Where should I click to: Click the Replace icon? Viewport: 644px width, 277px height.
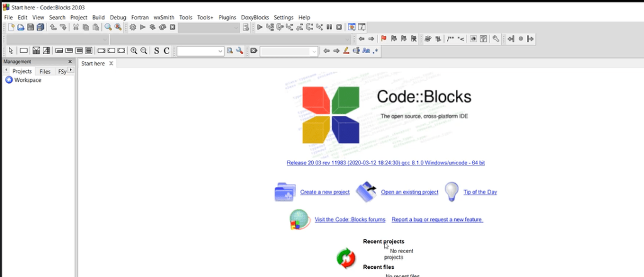[x=118, y=27]
